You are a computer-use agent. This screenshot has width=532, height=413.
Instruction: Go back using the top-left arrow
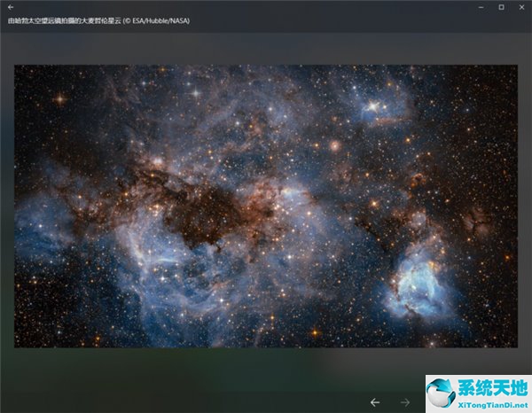[x=11, y=7]
